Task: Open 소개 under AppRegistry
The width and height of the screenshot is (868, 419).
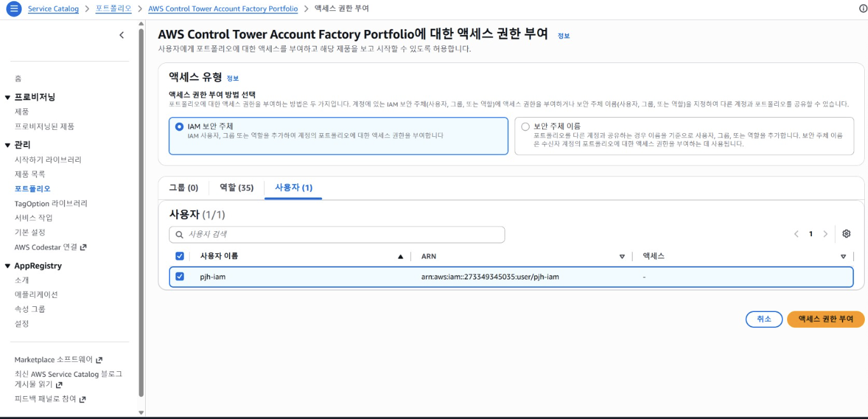Action: 22,280
